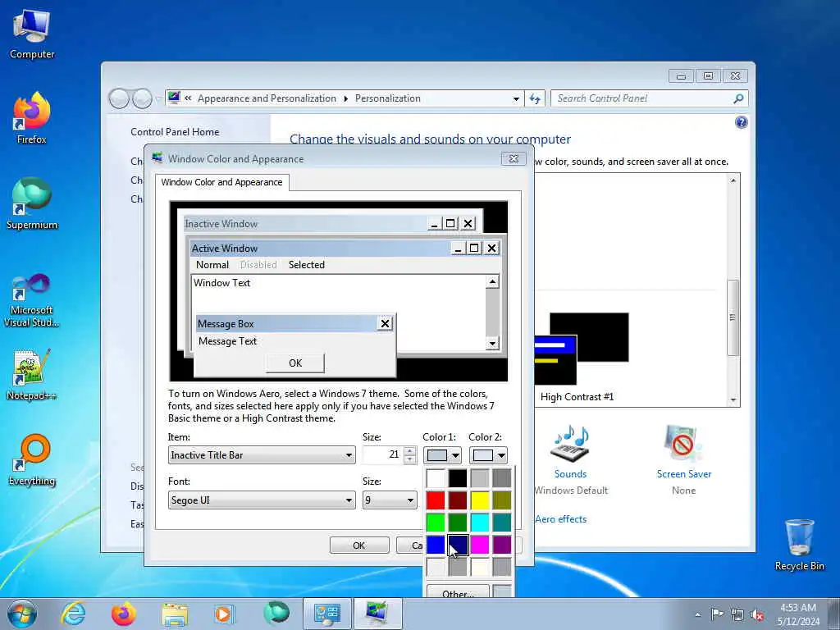This screenshot has height=630, width=840.
Task: Open the Sounds icon in Personalization
Action: pos(570,444)
